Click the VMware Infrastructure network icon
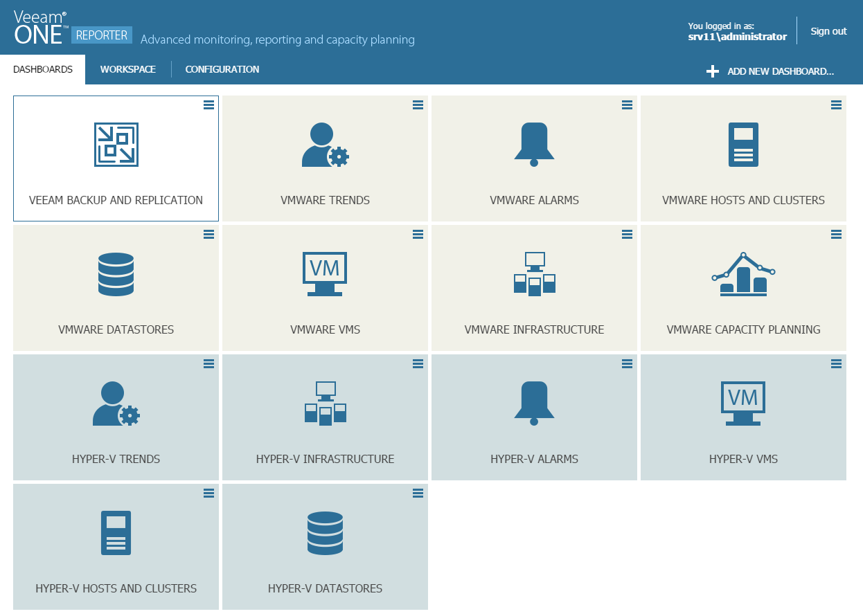Viewport: 863px width, 616px height. (534, 274)
